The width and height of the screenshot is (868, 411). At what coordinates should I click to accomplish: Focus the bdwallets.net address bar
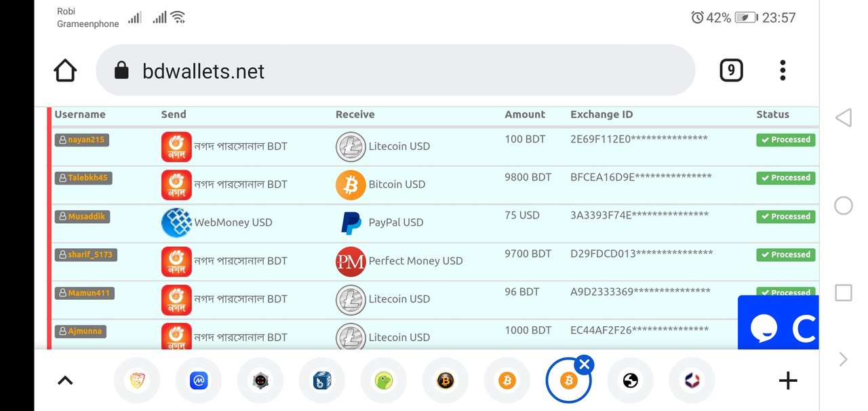[395, 71]
